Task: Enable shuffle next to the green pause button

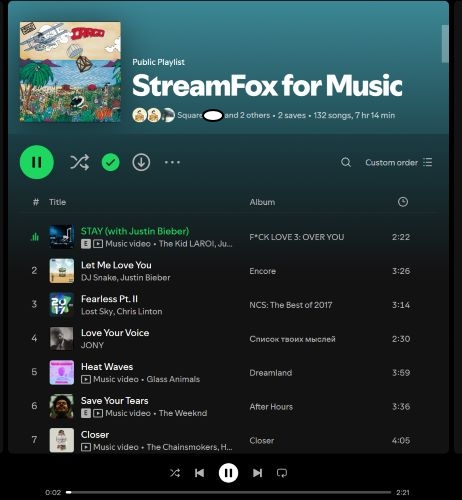Action: tap(79, 162)
